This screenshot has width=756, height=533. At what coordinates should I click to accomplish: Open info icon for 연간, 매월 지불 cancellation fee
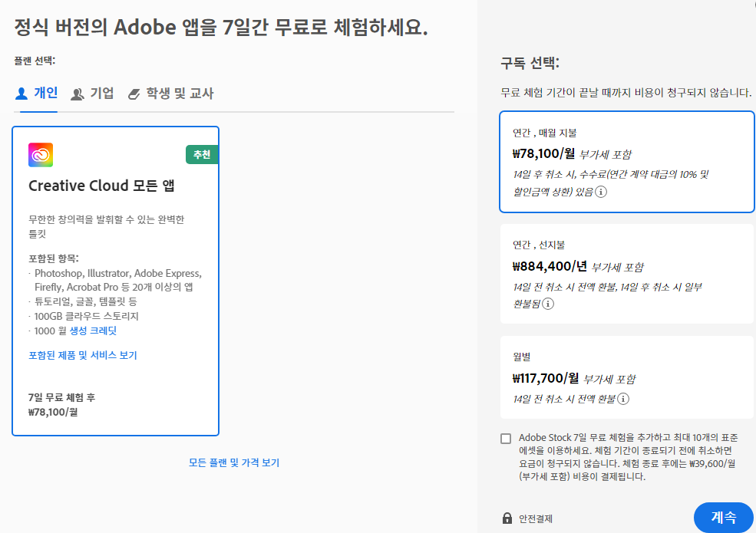coord(601,192)
